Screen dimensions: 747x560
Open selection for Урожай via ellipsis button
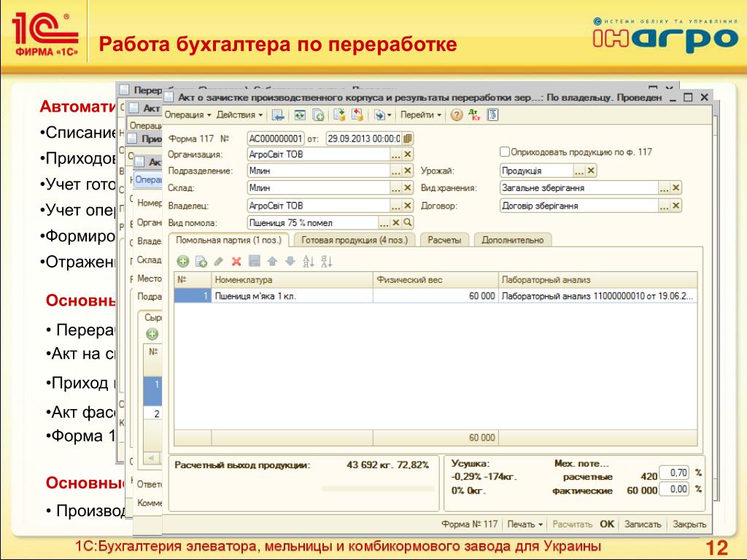[578, 171]
